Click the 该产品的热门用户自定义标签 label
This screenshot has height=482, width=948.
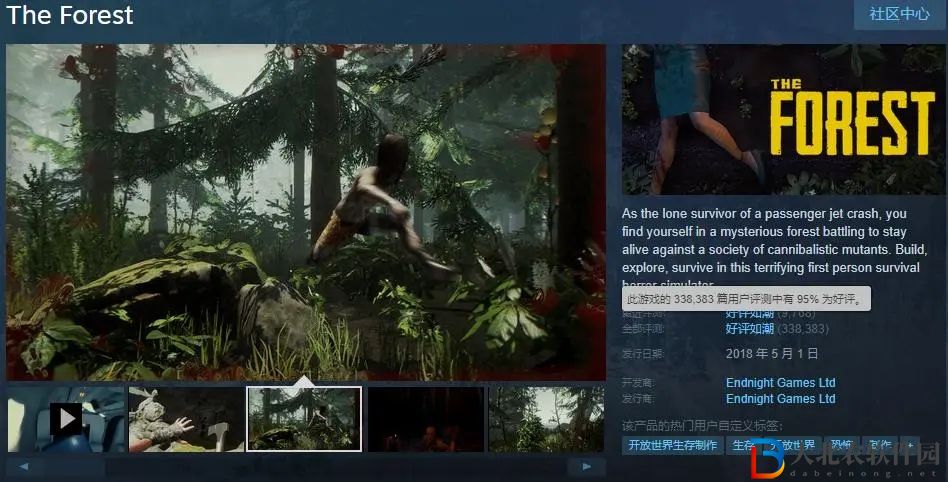[702, 426]
